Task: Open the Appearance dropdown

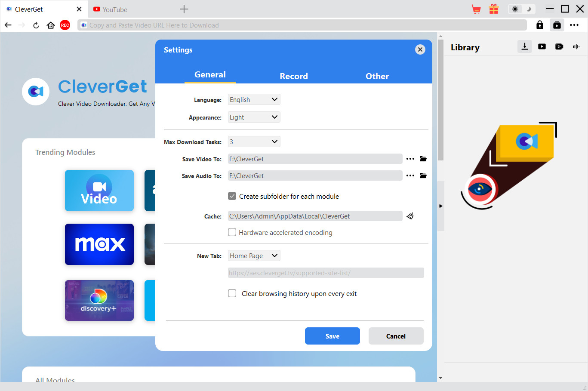Action: (x=254, y=117)
